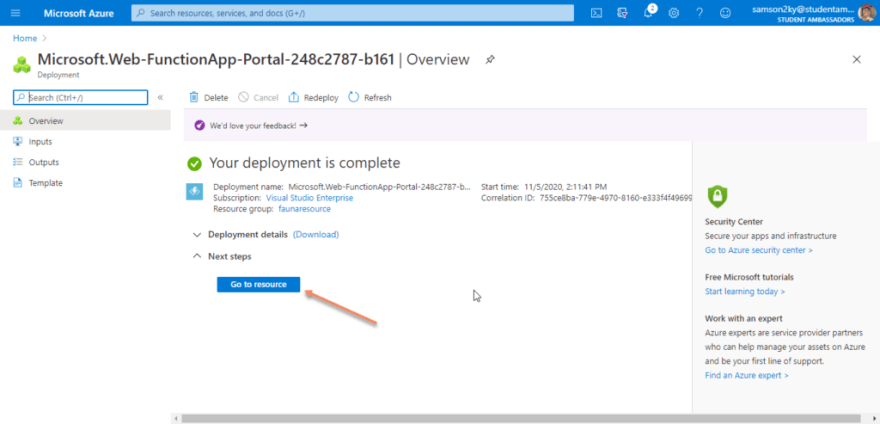This screenshot has height=424, width=880.
Task: Open Cloud Shell from the top bar
Action: pos(597,13)
